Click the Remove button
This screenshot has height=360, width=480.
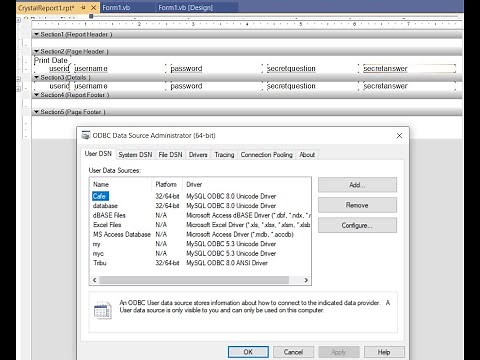pos(357,205)
